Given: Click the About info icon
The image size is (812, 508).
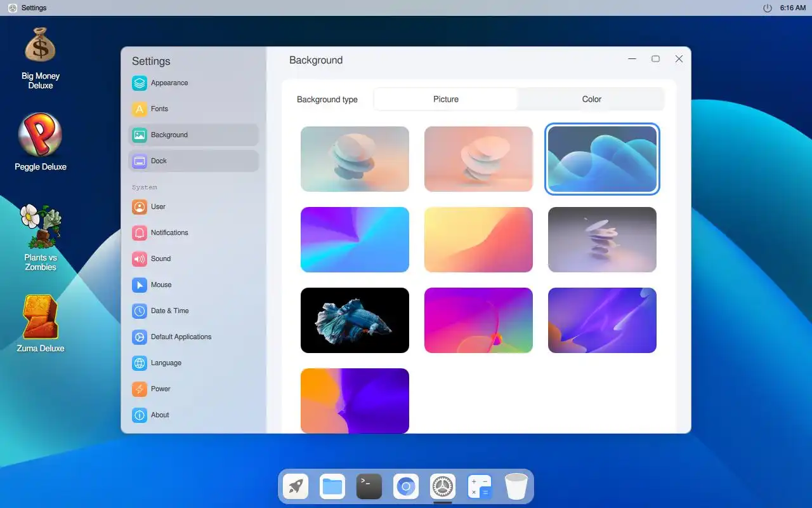Looking at the screenshot, I should (x=140, y=415).
